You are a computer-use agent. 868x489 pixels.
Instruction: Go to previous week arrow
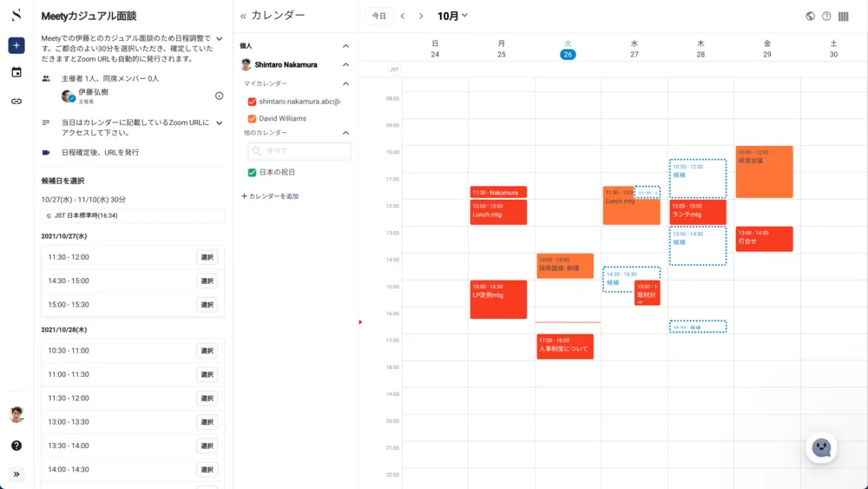click(403, 16)
